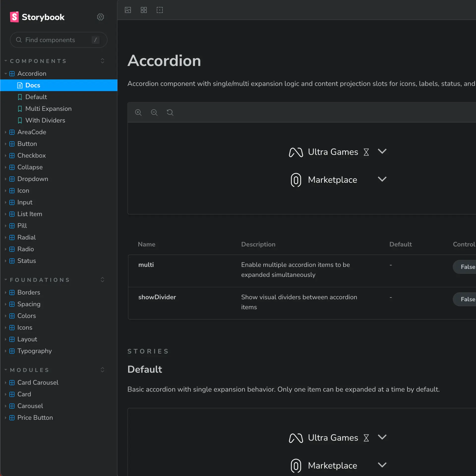
Task: Click the Storybook logo link
Action: tap(37, 17)
